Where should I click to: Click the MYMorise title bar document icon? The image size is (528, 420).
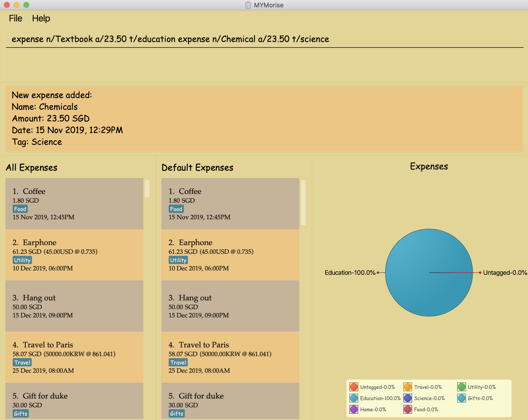coord(248,5)
